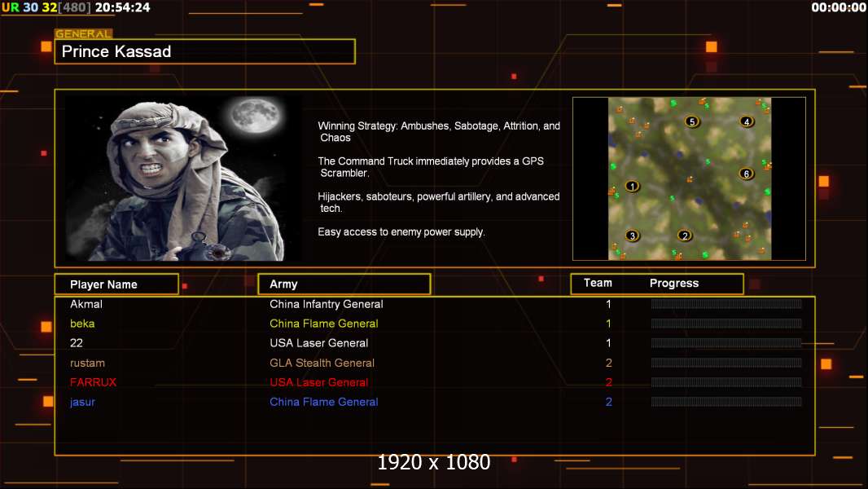Image resolution: width=868 pixels, height=489 pixels.
Task: Click the Hijackers, saboteurs description line
Action: click(x=438, y=202)
